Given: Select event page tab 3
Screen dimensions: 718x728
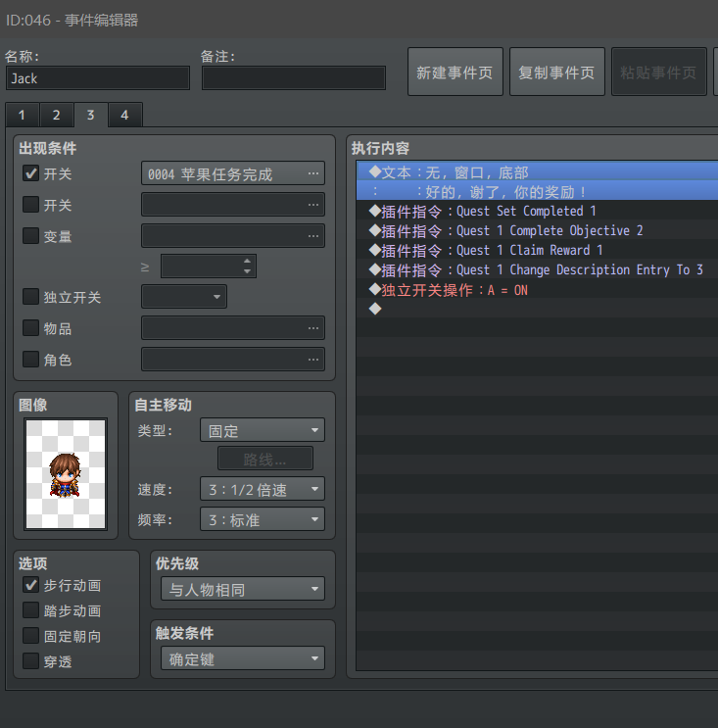Looking at the screenshot, I should point(91,115).
